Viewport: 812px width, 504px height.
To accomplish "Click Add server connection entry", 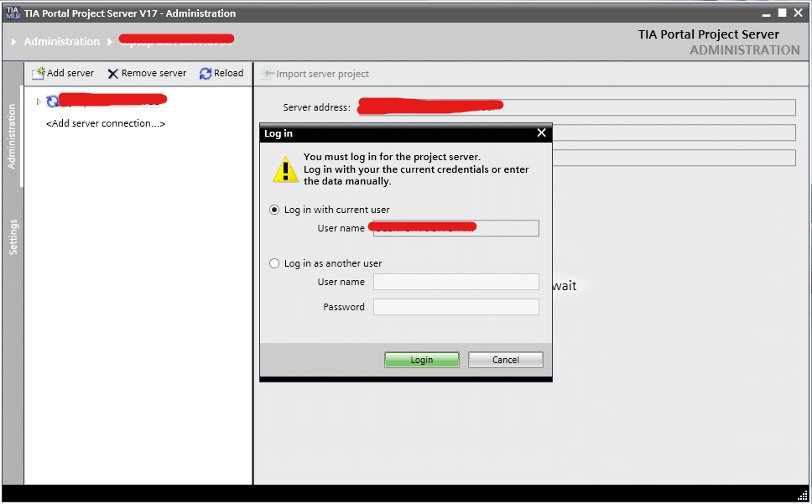I will click(106, 123).
